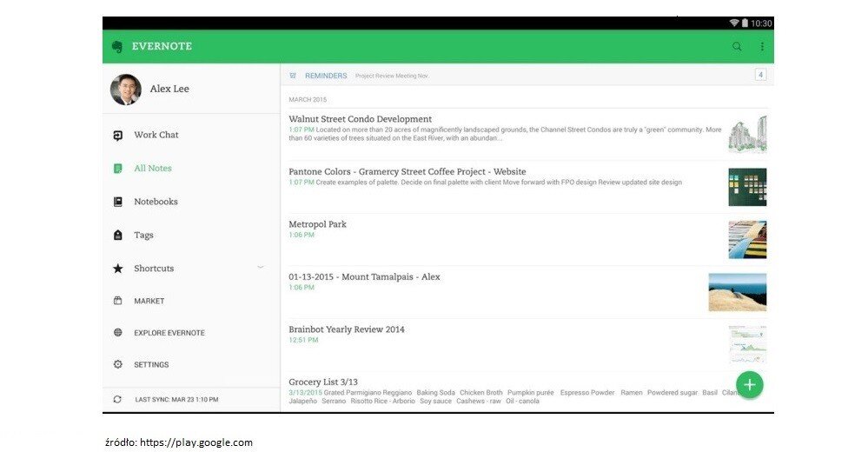The image size is (868, 452).
Task: Open search with the magnifier icon
Action: click(737, 47)
